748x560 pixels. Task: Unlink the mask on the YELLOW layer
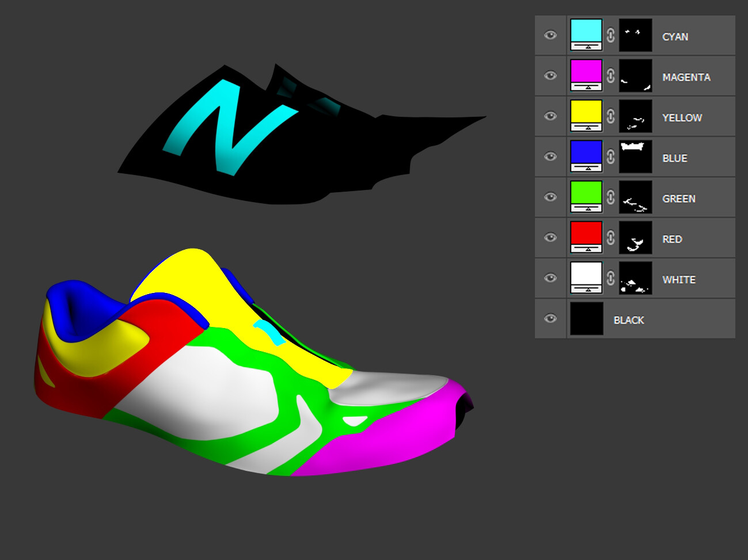tap(611, 116)
